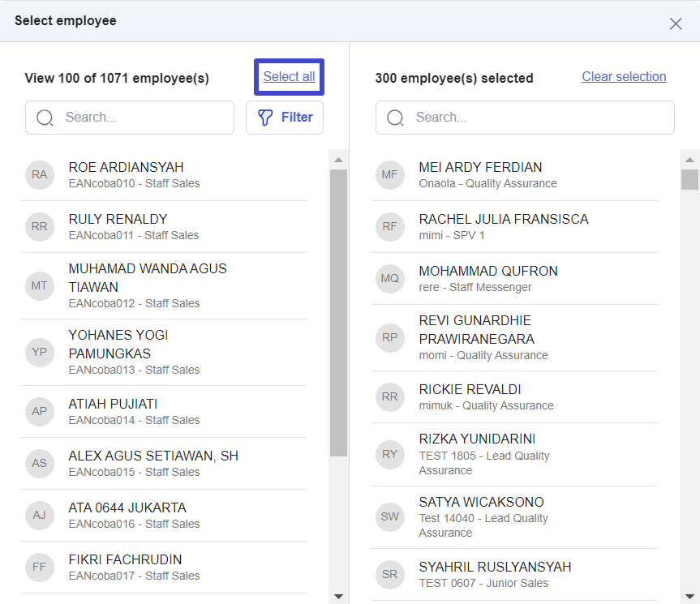Click scroll up arrow on selected list
Image resolution: width=700 pixels, height=604 pixels.
689,160
